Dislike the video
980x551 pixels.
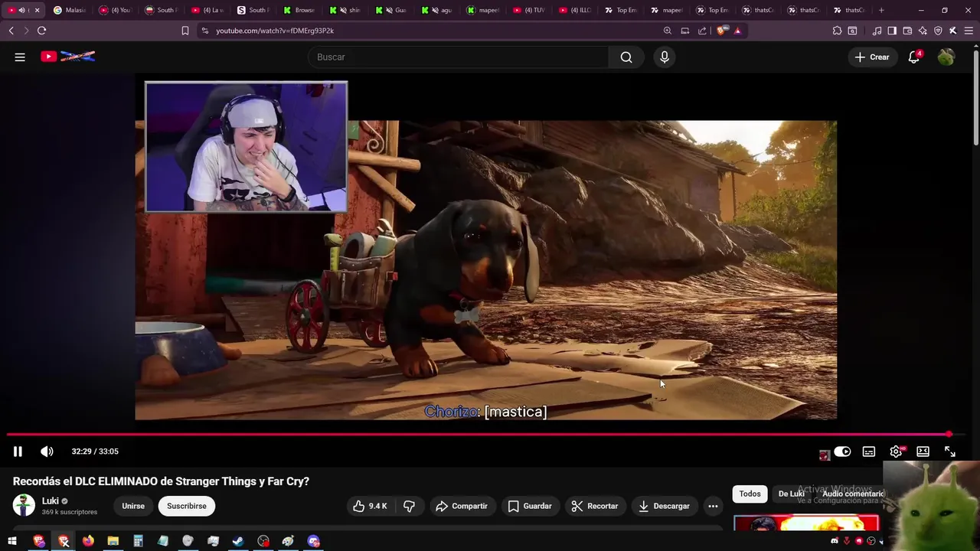[x=409, y=506]
